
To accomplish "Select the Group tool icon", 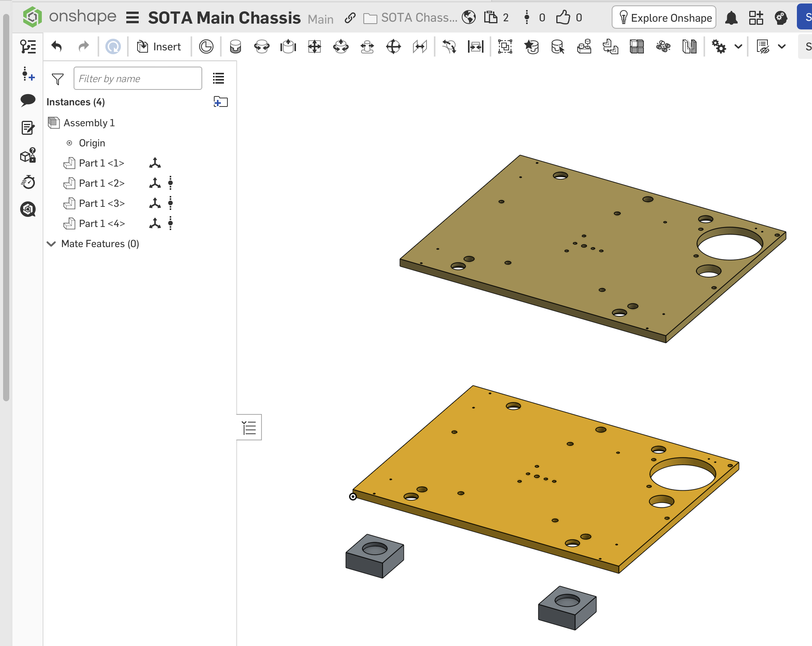I will tap(505, 47).
